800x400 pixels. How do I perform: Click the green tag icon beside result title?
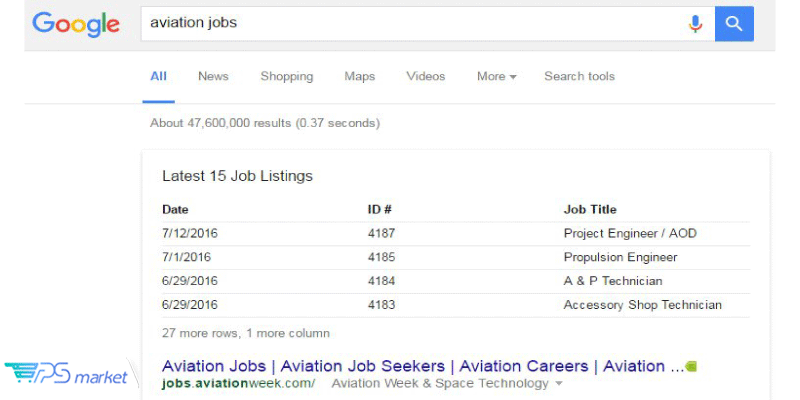(x=691, y=366)
